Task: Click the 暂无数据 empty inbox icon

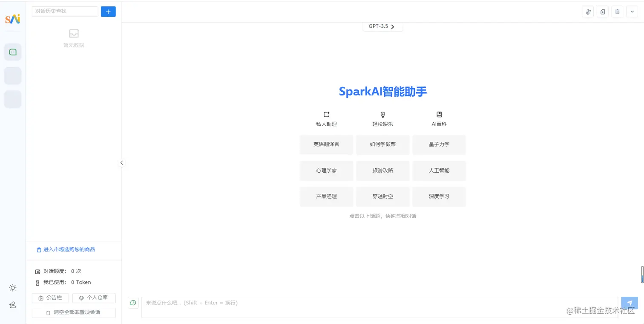Action: (x=74, y=33)
